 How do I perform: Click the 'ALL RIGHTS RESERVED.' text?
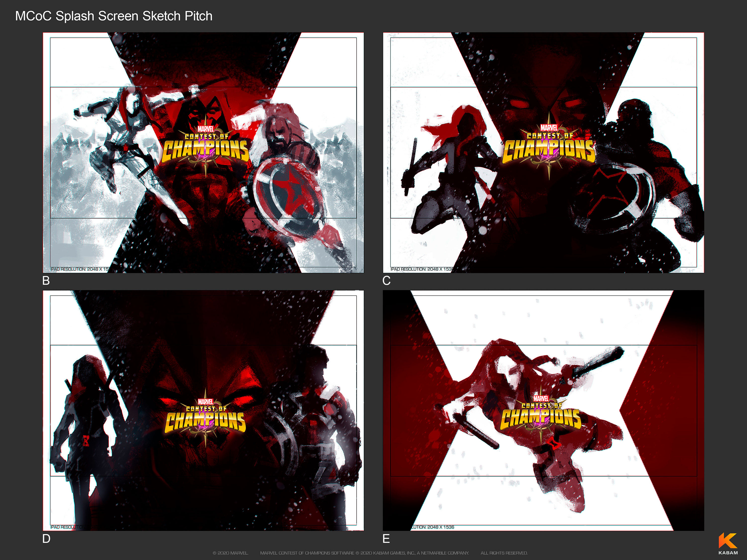[x=504, y=553]
